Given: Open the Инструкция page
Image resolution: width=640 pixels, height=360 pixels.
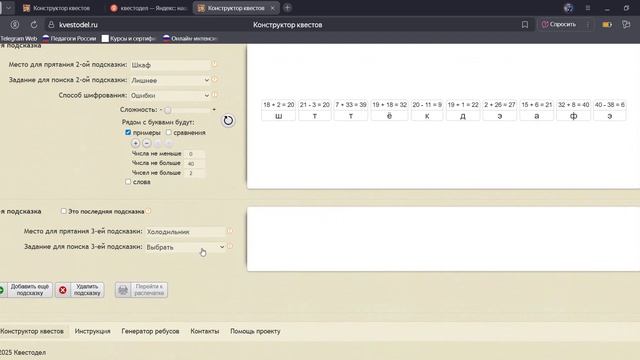Looking at the screenshot, I should (x=93, y=331).
